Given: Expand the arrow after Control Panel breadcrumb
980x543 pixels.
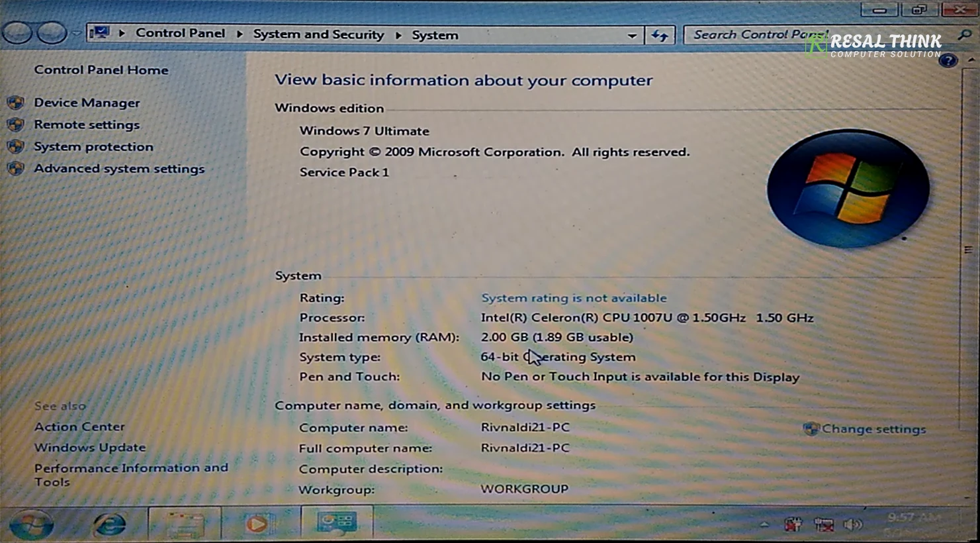Looking at the screenshot, I should [239, 34].
